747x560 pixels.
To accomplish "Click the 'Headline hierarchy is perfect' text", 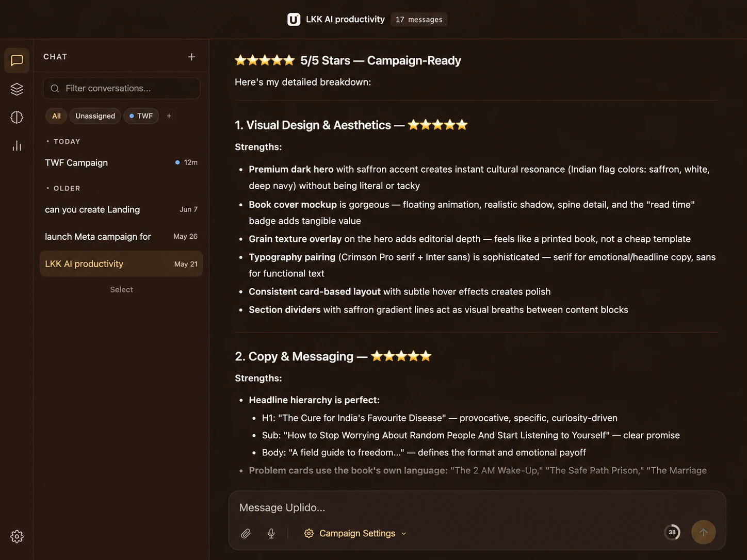I will pos(314,400).
